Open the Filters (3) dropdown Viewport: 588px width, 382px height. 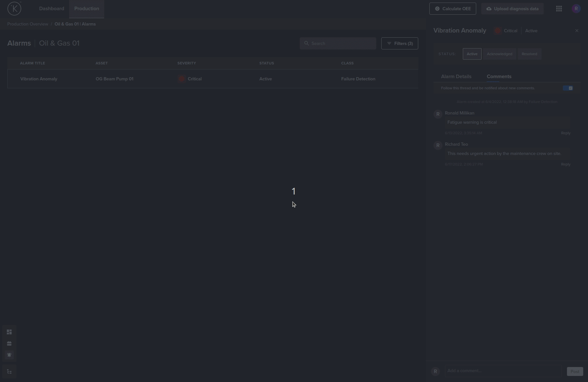[x=399, y=43]
